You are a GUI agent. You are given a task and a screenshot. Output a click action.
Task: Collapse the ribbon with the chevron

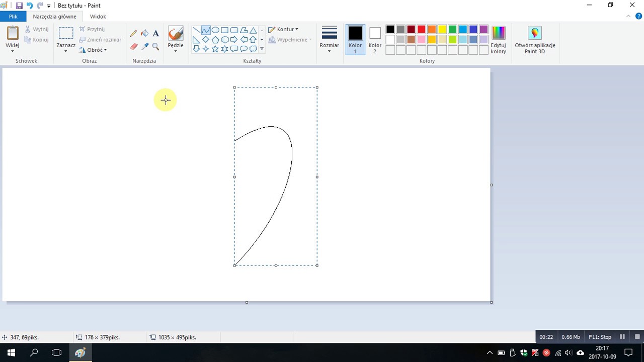point(628,16)
